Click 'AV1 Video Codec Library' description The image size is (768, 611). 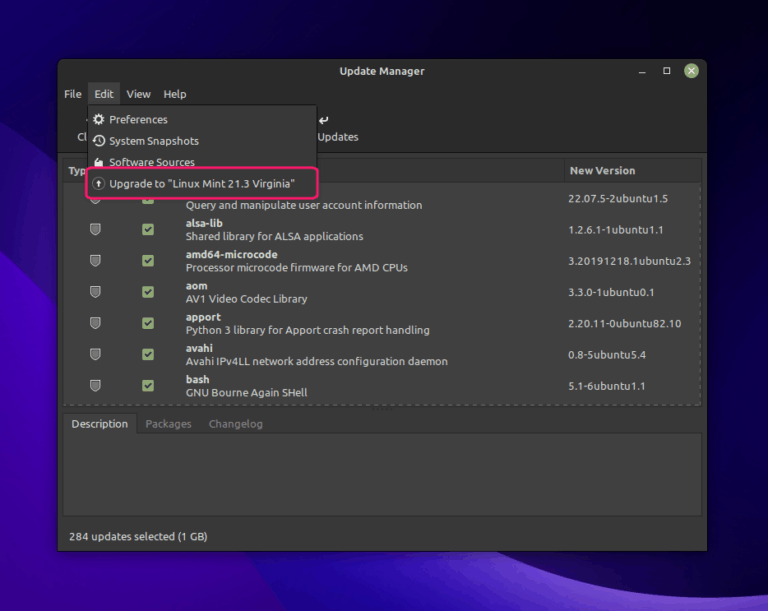point(246,299)
